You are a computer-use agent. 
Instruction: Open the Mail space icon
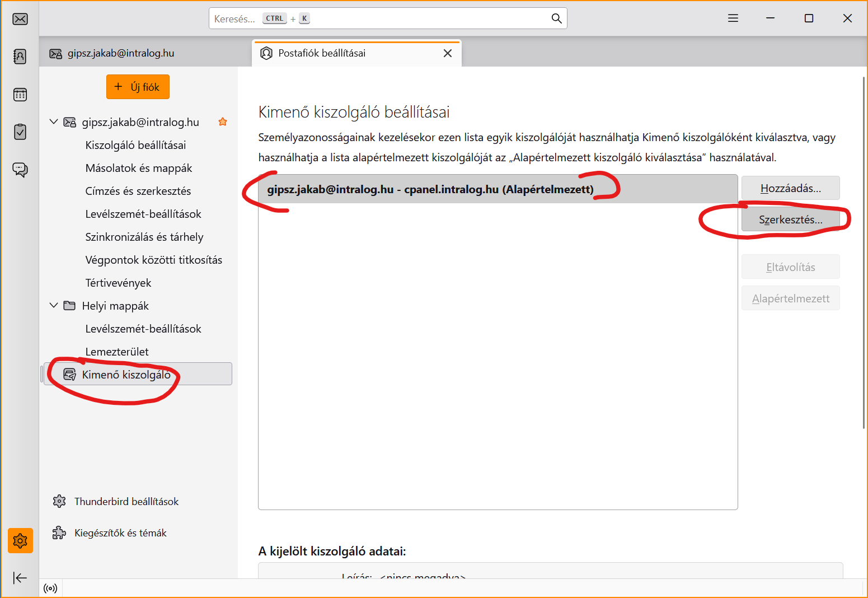click(20, 19)
